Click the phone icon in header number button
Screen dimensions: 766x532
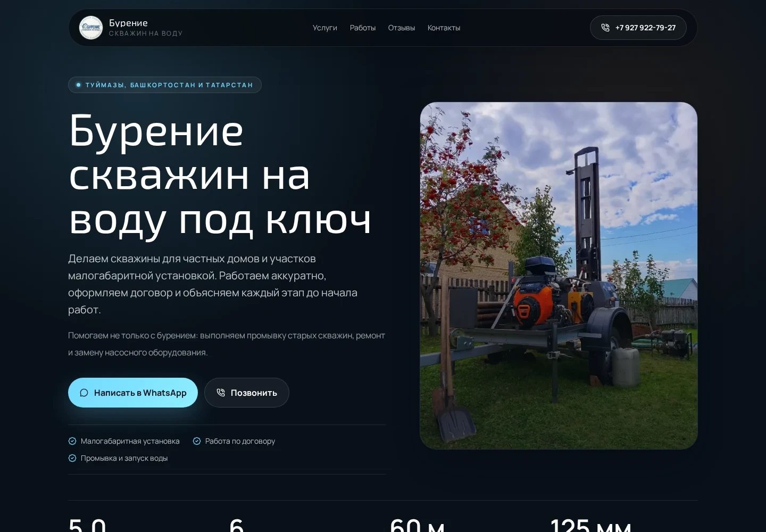605,28
